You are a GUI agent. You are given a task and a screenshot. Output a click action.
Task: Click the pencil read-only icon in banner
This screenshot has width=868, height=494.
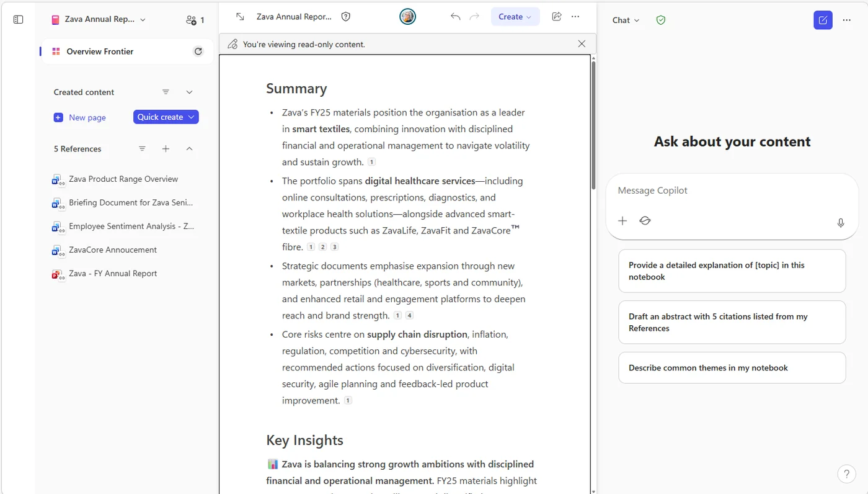232,44
